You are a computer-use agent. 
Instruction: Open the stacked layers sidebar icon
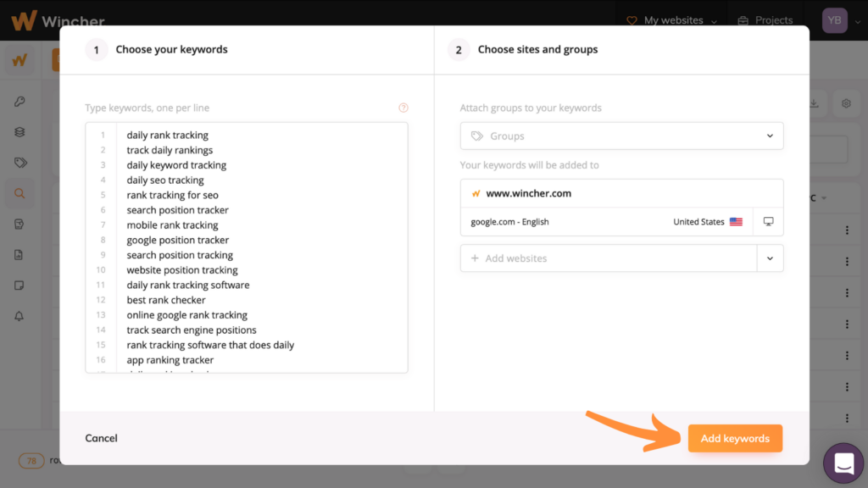click(19, 132)
